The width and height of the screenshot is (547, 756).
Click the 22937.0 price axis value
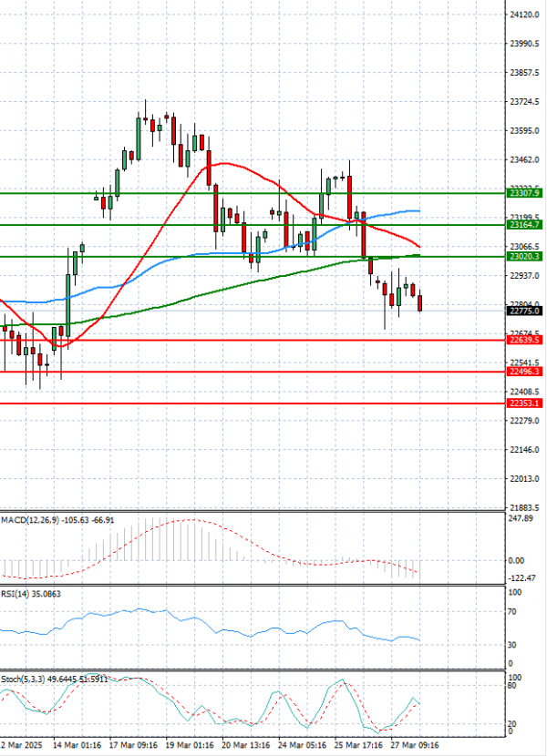pyautogui.click(x=524, y=276)
